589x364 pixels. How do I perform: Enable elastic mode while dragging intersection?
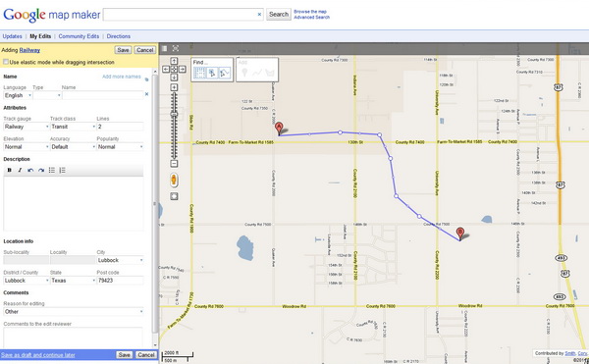point(6,62)
